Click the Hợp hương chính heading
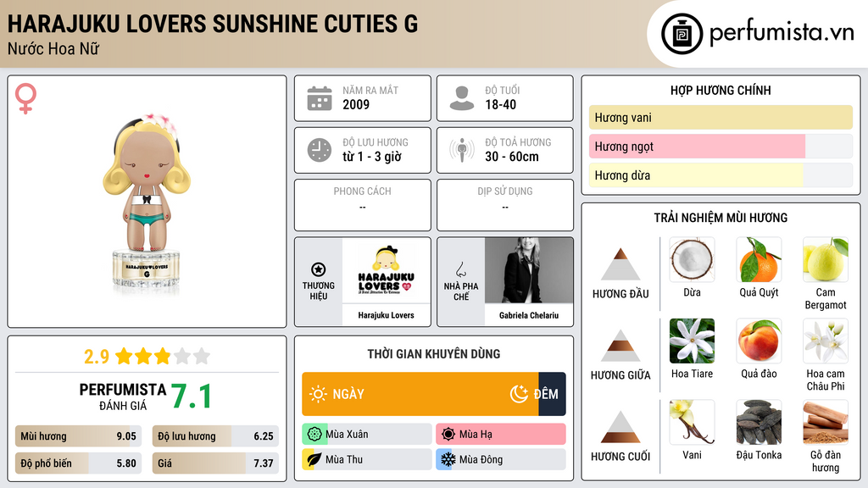Screen dimensions: 868x488 tap(721, 90)
